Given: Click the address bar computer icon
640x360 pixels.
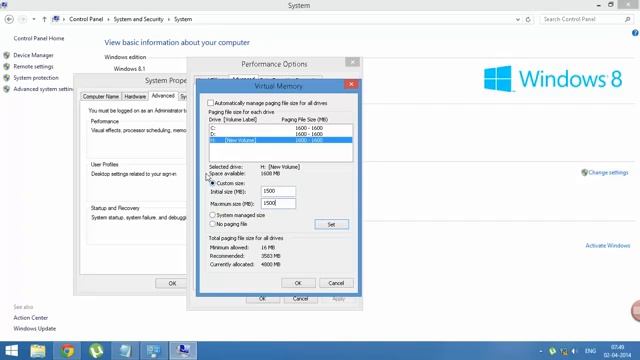Looking at the screenshot, I should click(x=56, y=19).
